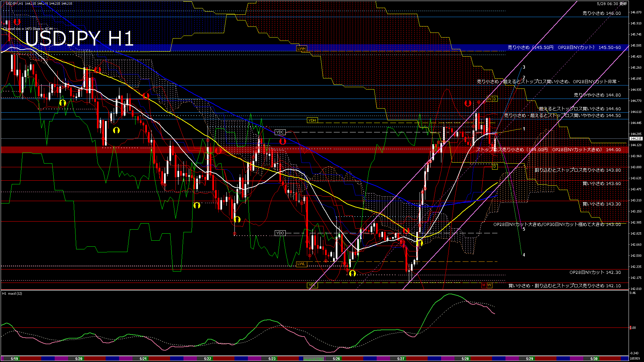This screenshot has height=362, width=644.
Task: Click the '5/28 06:30 更新' update timestamp
Action: 612,4
